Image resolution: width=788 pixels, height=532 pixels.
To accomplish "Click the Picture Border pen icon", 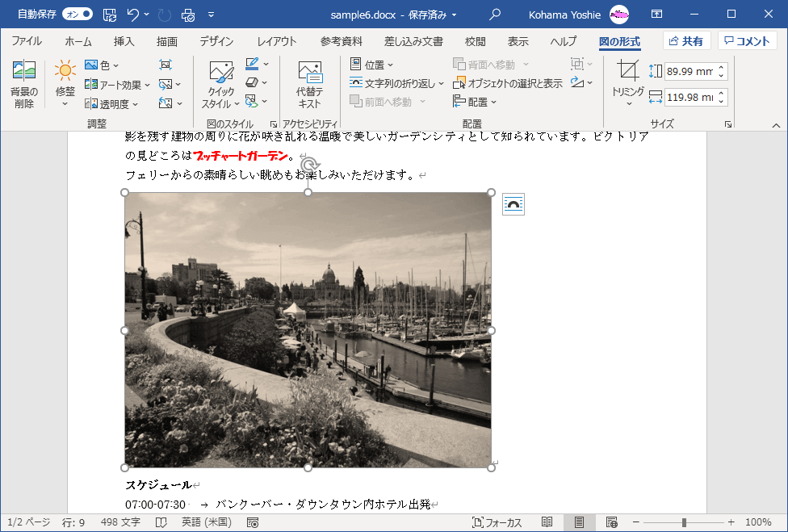I will (252, 64).
